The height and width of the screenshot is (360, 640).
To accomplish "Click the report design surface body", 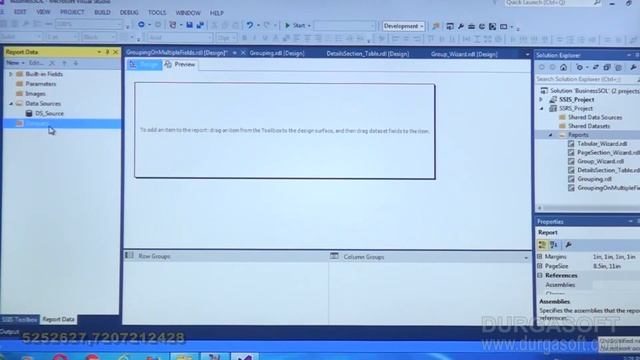I will (x=284, y=131).
